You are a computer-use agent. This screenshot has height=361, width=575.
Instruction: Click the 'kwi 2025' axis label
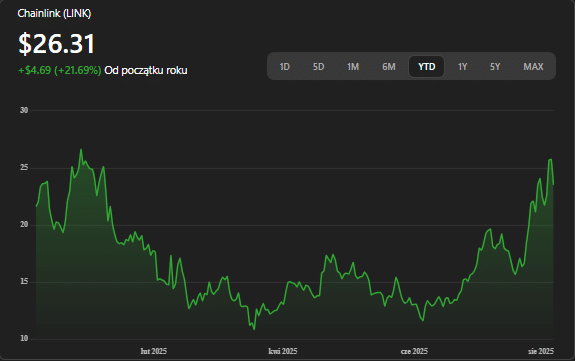click(x=283, y=351)
